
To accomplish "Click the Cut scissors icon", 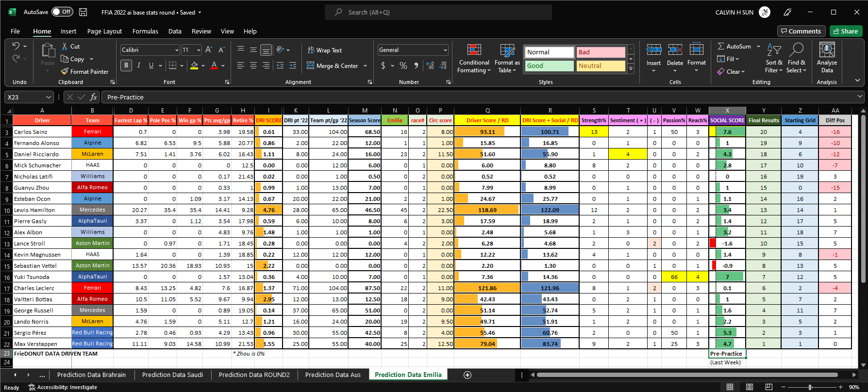I will [65, 46].
